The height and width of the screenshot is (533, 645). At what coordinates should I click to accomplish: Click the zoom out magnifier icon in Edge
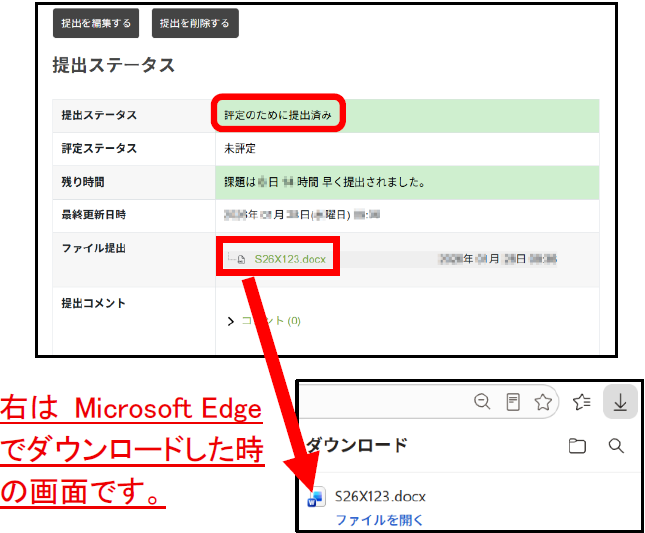pyautogui.click(x=482, y=401)
